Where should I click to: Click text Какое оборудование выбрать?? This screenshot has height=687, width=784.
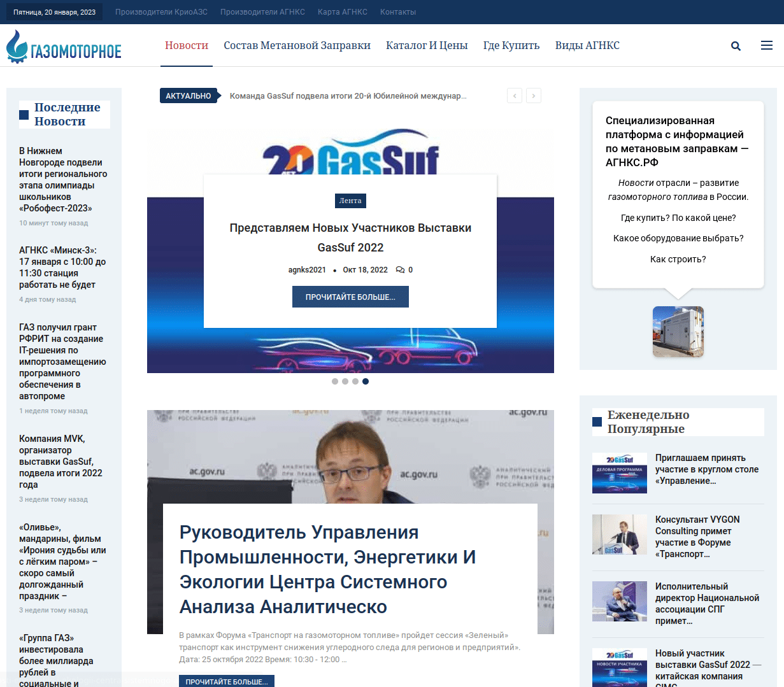(678, 238)
